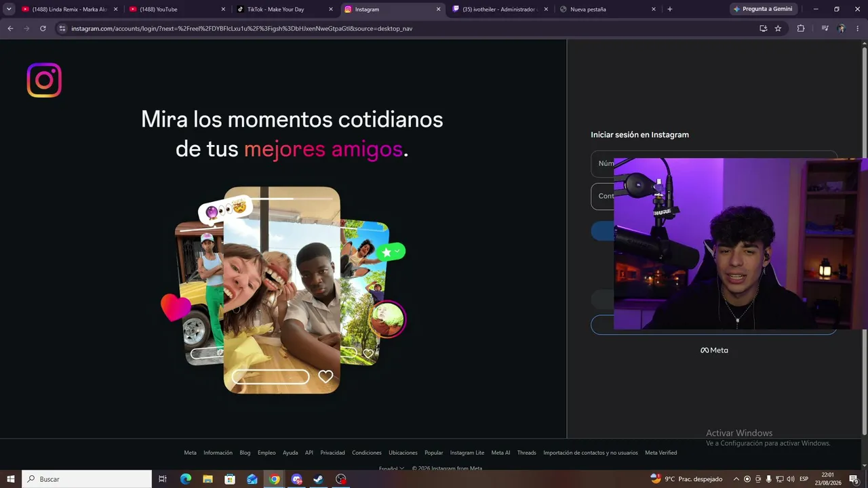Switch to the ivotheiler Administrador tab

[x=500, y=9]
